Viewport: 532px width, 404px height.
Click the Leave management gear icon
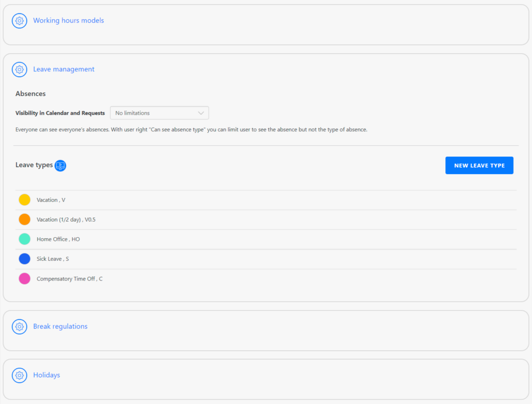(20, 69)
